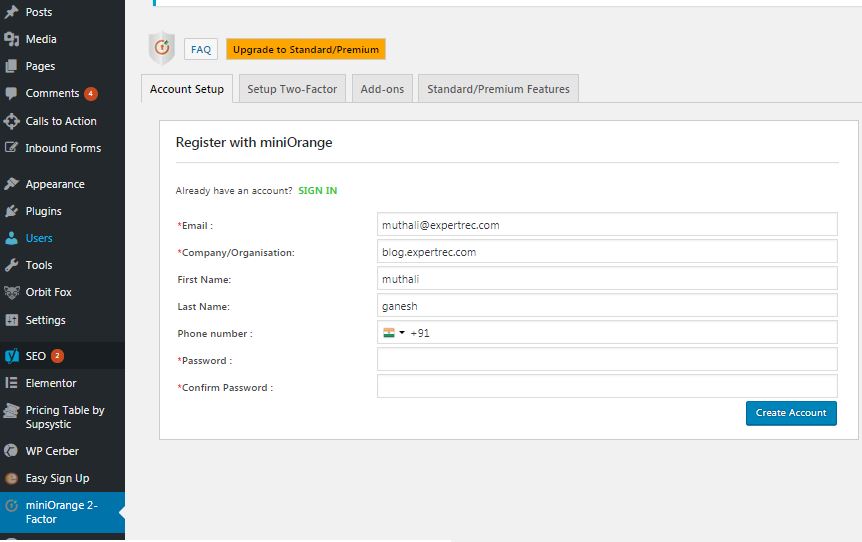Screen dimensions: 862x542
Task: Click the First Name input field
Action: (607, 278)
